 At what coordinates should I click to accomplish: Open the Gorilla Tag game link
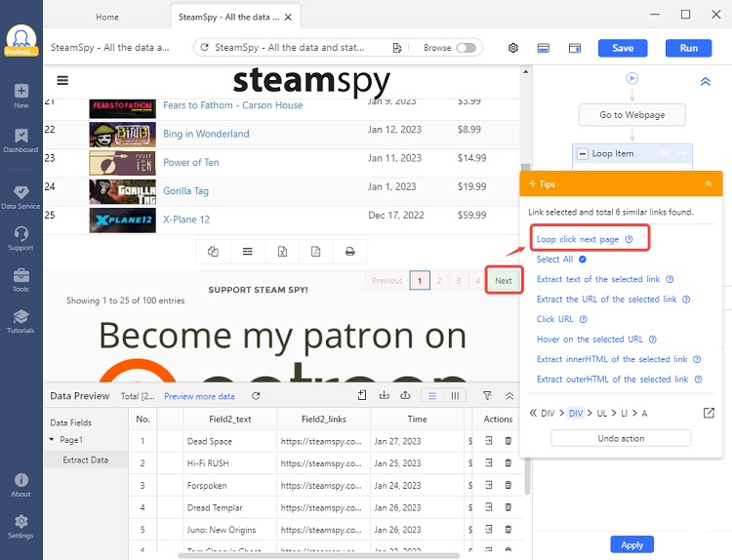(x=185, y=191)
